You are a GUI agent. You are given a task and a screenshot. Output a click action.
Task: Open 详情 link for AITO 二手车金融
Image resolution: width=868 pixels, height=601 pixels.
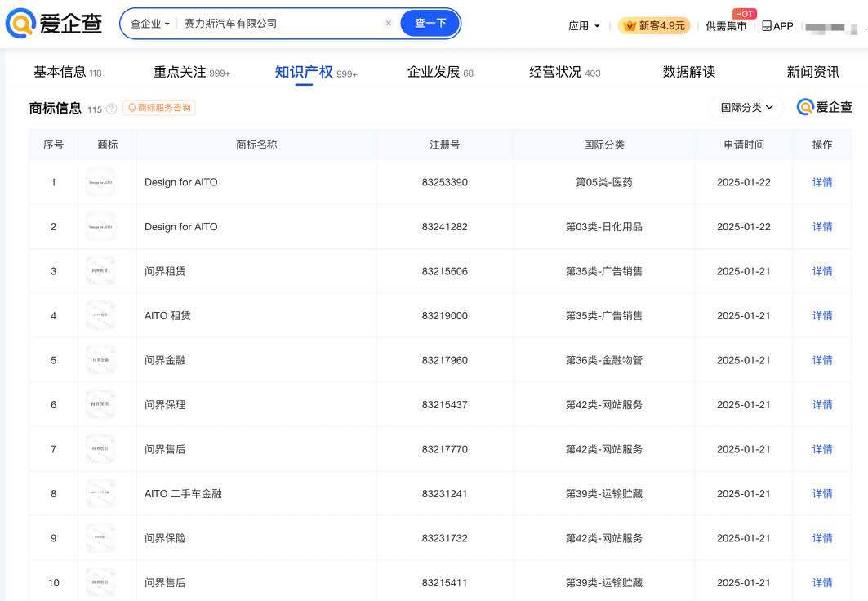(821, 494)
